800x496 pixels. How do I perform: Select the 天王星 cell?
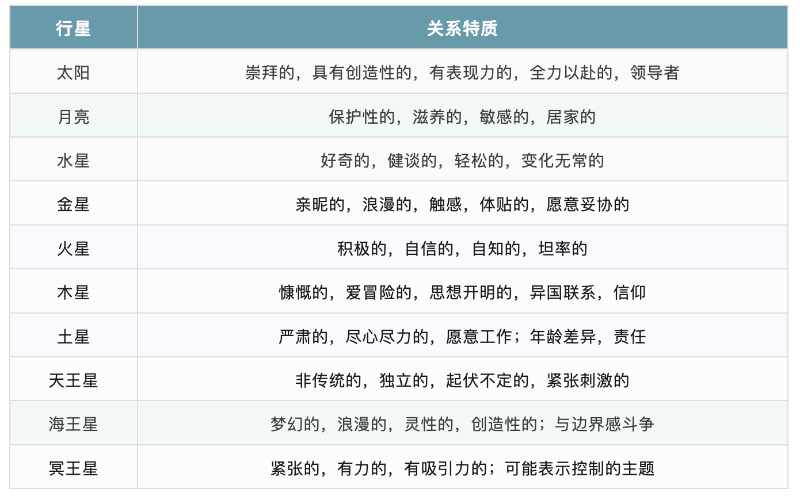73,381
